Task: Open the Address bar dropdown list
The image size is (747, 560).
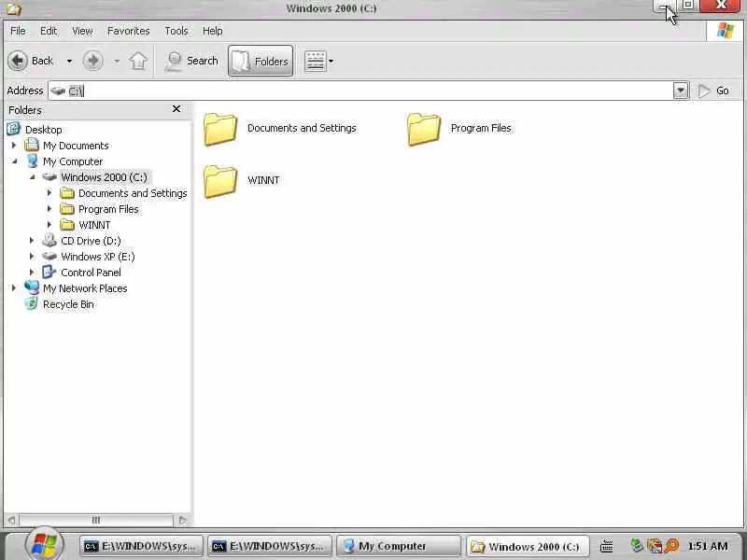Action: [x=681, y=91]
